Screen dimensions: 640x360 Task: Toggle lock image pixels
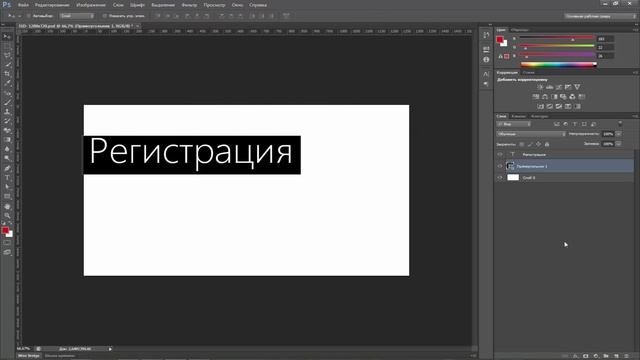[x=530, y=144]
